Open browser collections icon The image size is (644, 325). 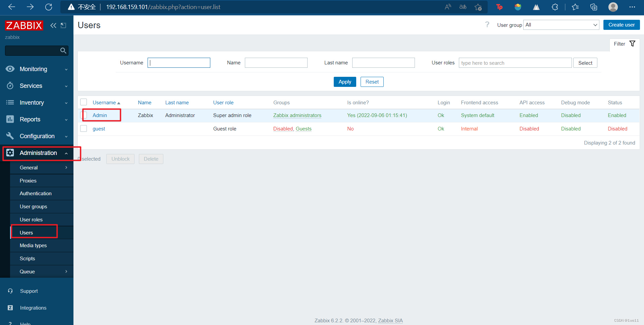[594, 7]
